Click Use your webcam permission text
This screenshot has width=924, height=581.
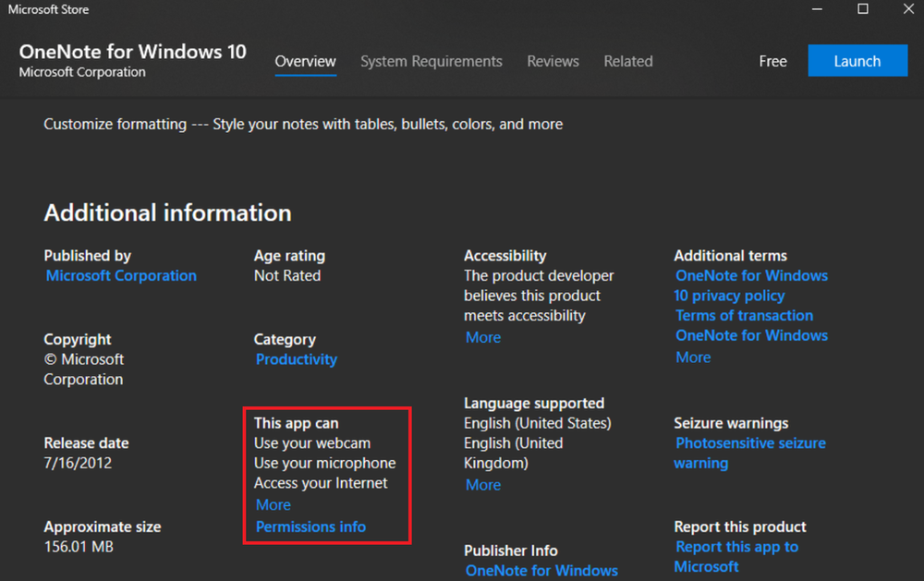point(312,443)
